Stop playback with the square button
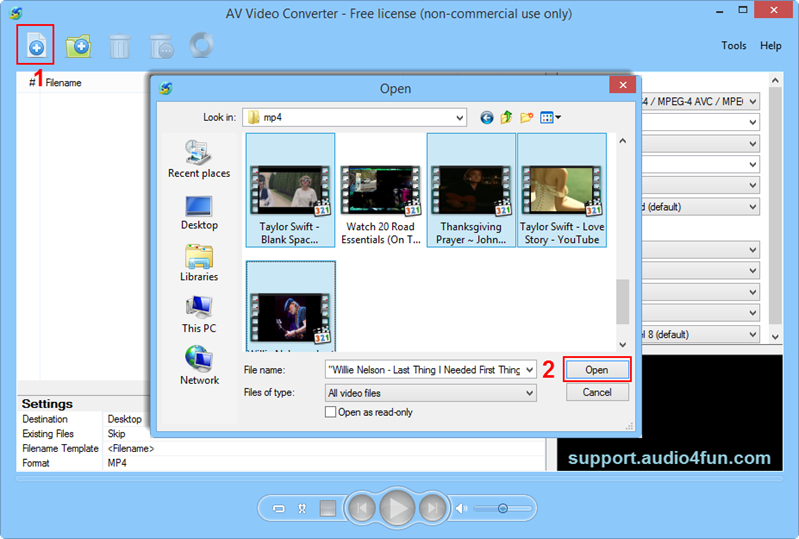Screen dimensions: 799x539 (328, 508)
